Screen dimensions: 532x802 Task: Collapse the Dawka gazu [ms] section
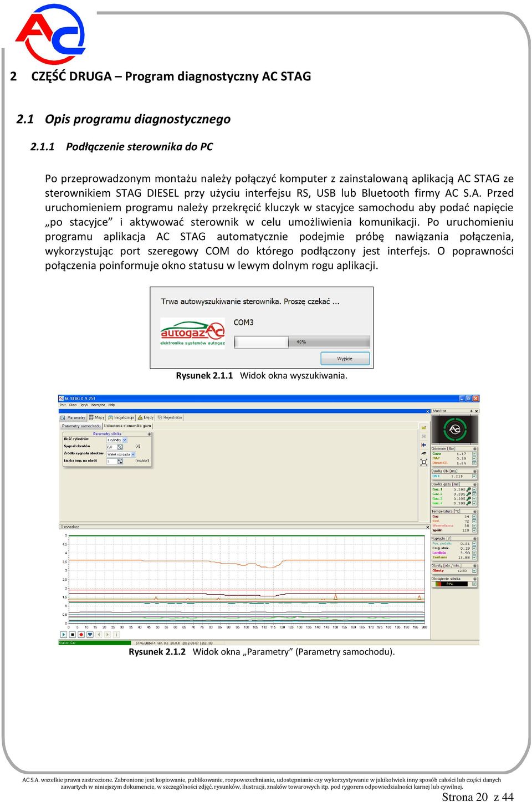tap(475, 484)
